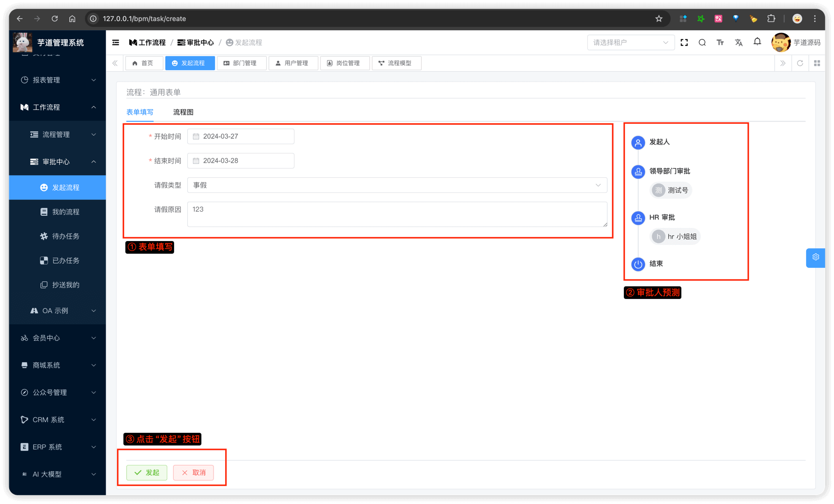Click the 请假原因 text area
Screen dimensions: 834x504
tap(397, 214)
